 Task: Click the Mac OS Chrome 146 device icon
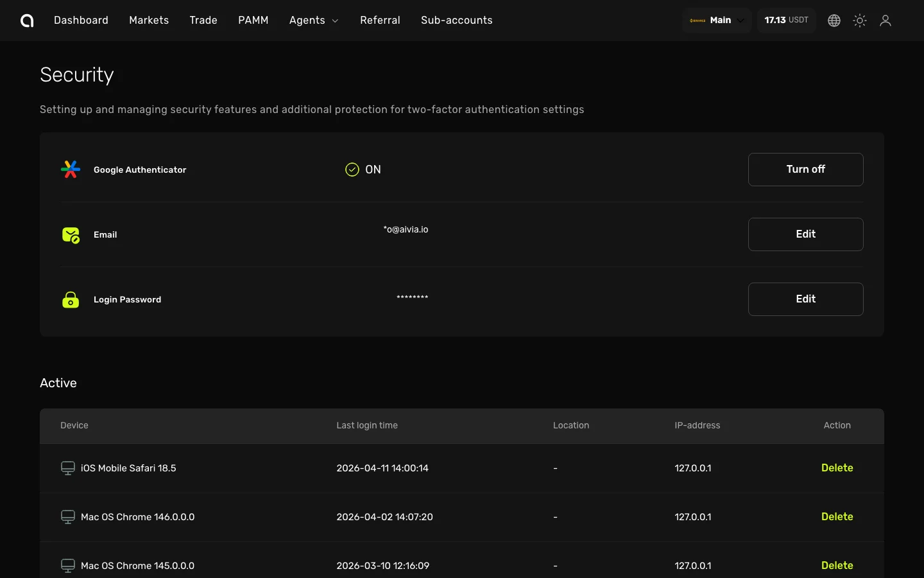(67, 517)
